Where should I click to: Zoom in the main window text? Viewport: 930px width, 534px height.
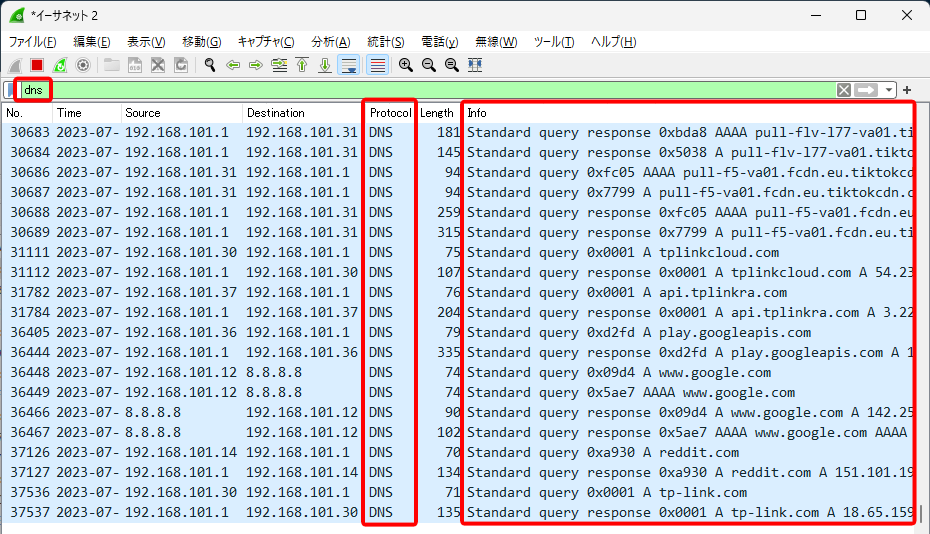406,65
